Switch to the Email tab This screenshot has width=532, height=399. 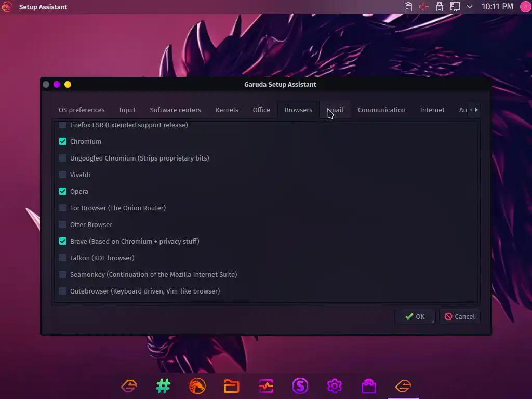tap(335, 110)
